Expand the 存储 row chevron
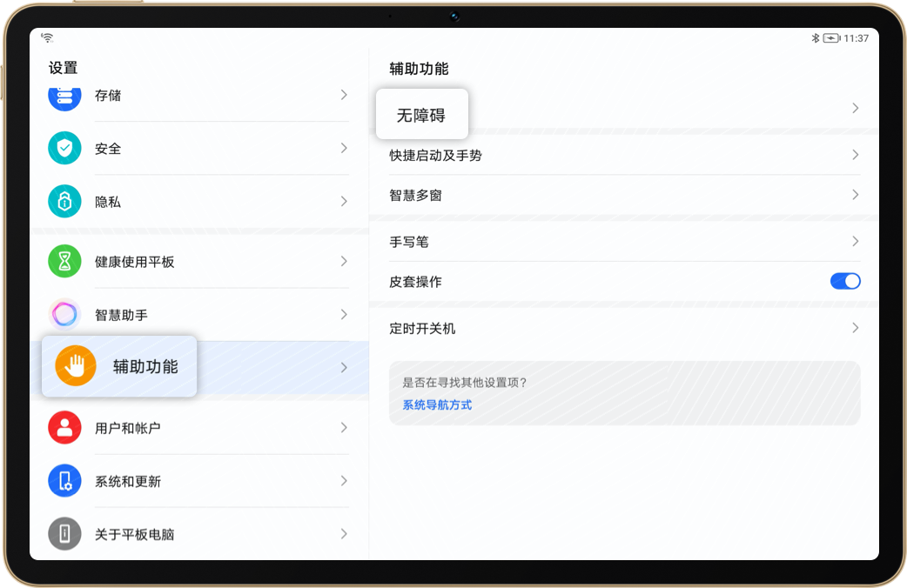This screenshot has width=907, height=588. coord(344,95)
